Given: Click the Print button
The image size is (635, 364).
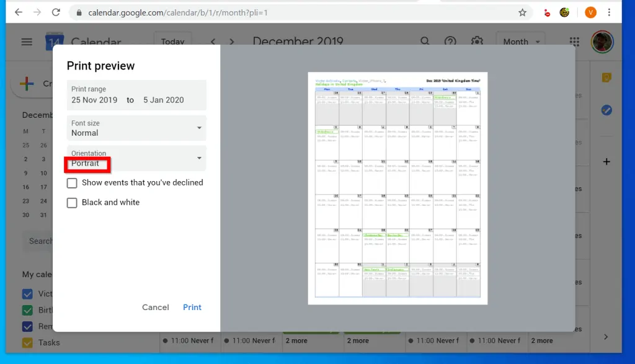Looking at the screenshot, I should tap(192, 307).
